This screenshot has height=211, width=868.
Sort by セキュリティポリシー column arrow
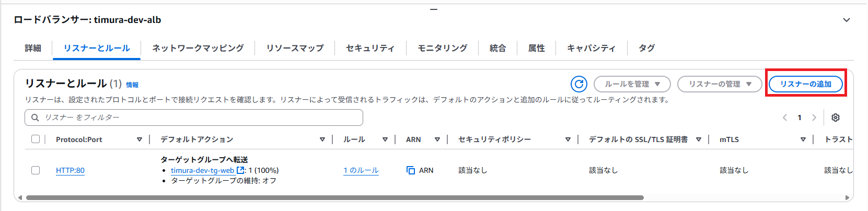(568, 139)
